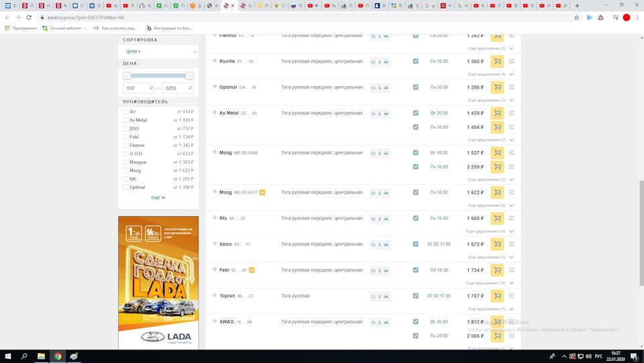Open Приложения bookmarks shortcut

[21, 28]
